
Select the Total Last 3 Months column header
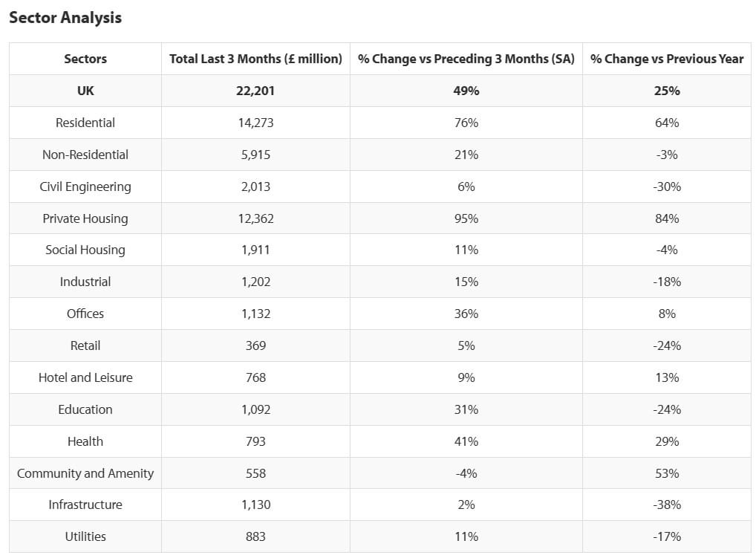coord(255,59)
